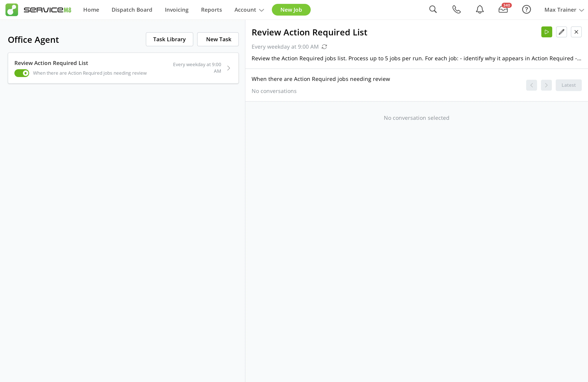The width and height of the screenshot is (588, 382).
Task: Open search using the magnifier icon
Action: (x=433, y=9)
